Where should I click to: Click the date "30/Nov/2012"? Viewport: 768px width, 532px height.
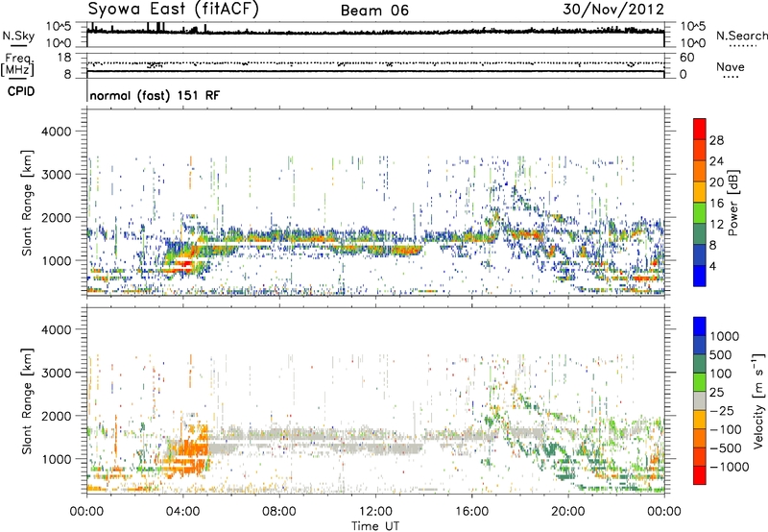(613, 10)
